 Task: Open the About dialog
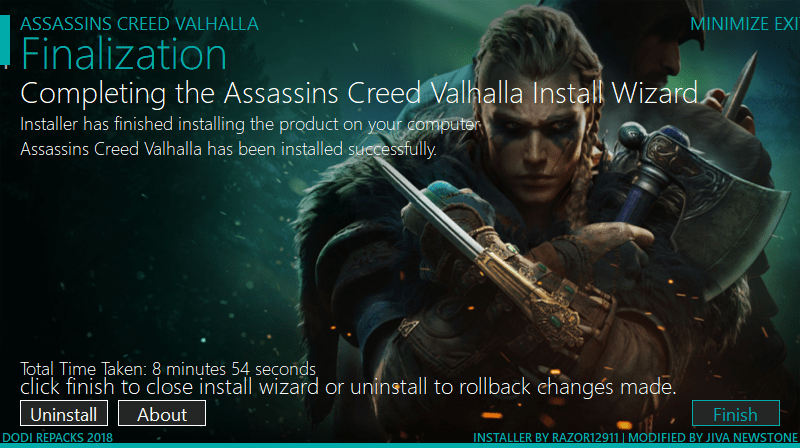[162, 413]
